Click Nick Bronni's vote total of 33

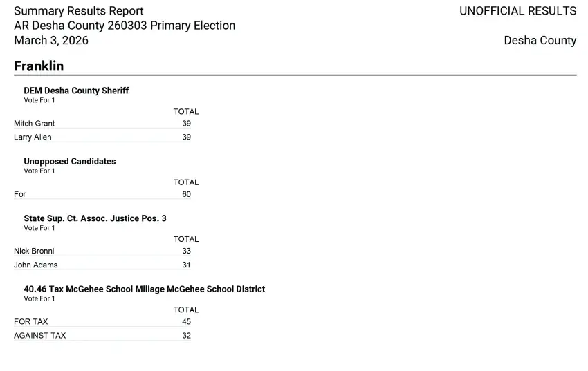186,251
